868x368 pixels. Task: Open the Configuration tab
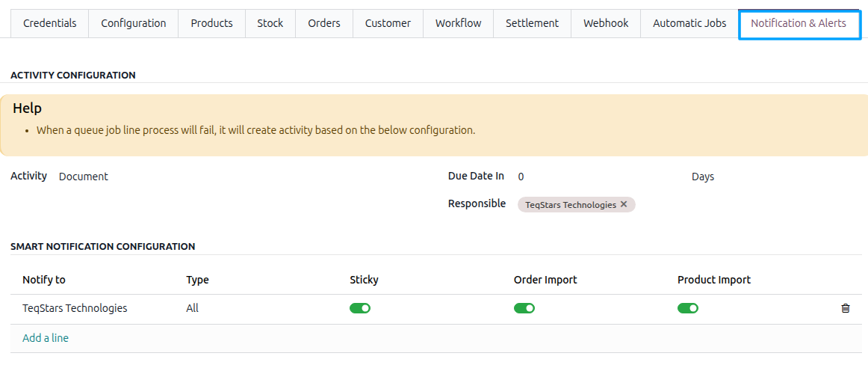(x=134, y=23)
